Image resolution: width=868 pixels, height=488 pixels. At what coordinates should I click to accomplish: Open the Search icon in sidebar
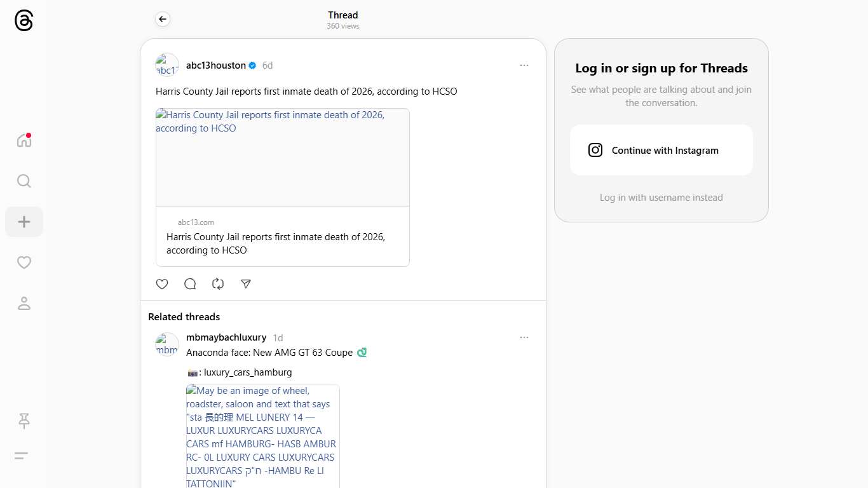(x=24, y=181)
